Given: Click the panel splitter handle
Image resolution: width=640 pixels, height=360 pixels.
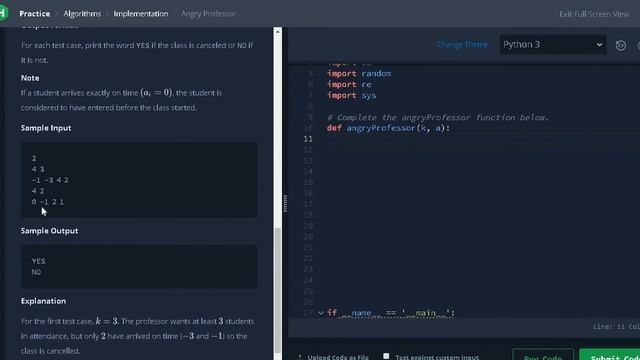Looking at the screenshot, I should click(x=285, y=203).
